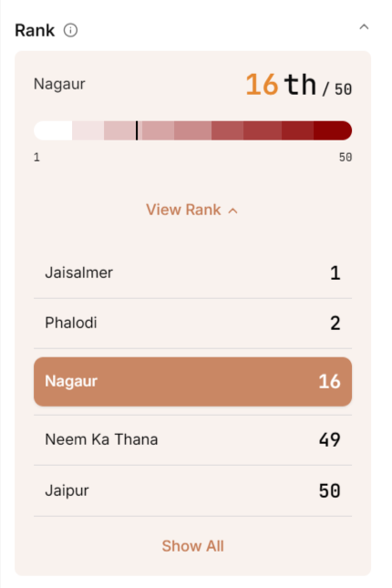Click rank number 1 beside Jaisalmer

tap(335, 273)
